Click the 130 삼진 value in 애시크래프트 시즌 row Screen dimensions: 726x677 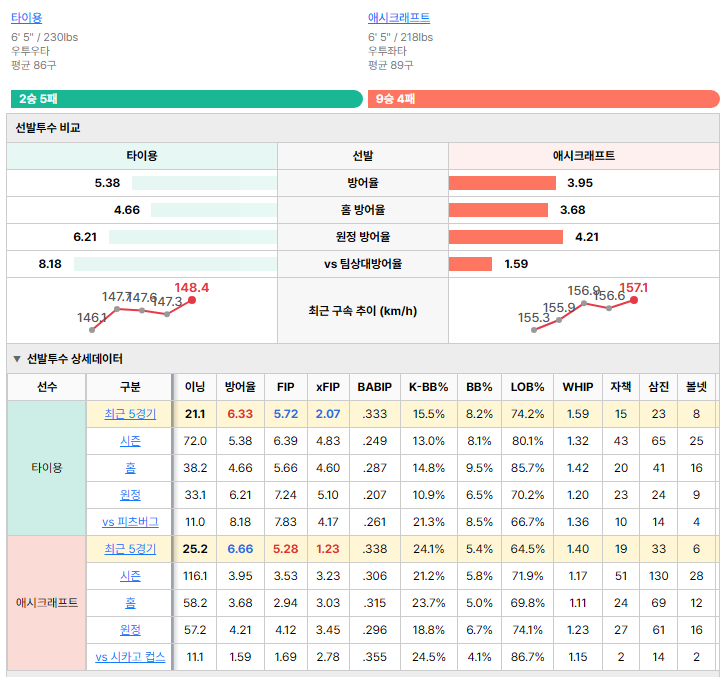658,576
